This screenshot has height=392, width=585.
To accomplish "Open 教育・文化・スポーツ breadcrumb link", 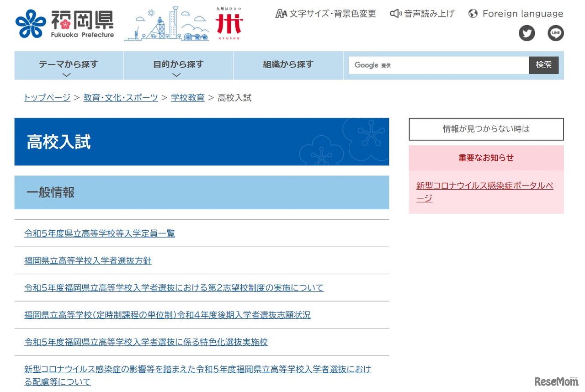I will pyautogui.click(x=121, y=98).
